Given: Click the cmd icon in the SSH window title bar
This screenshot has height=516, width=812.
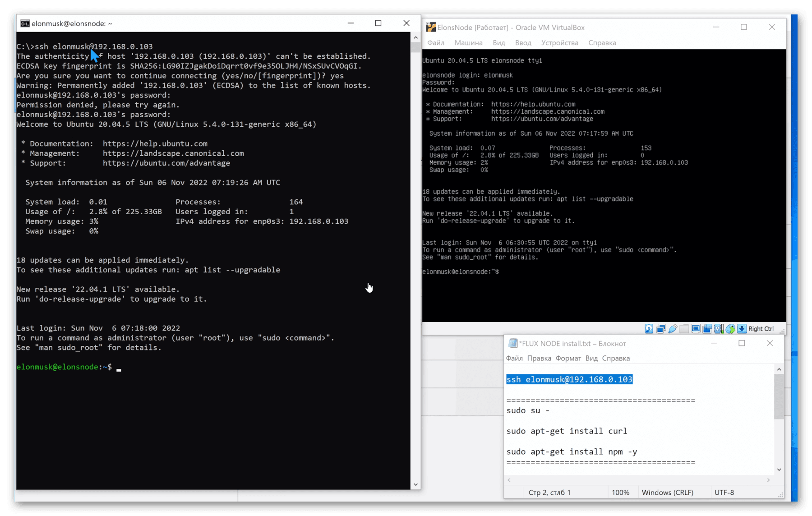Looking at the screenshot, I should click(25, 23).
